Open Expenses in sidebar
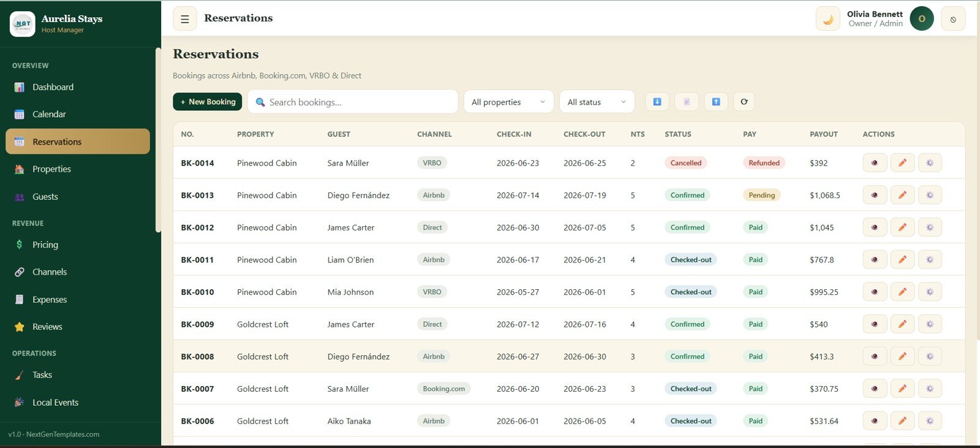The width and height of the screenshot is (980, 448). (78, 300)
